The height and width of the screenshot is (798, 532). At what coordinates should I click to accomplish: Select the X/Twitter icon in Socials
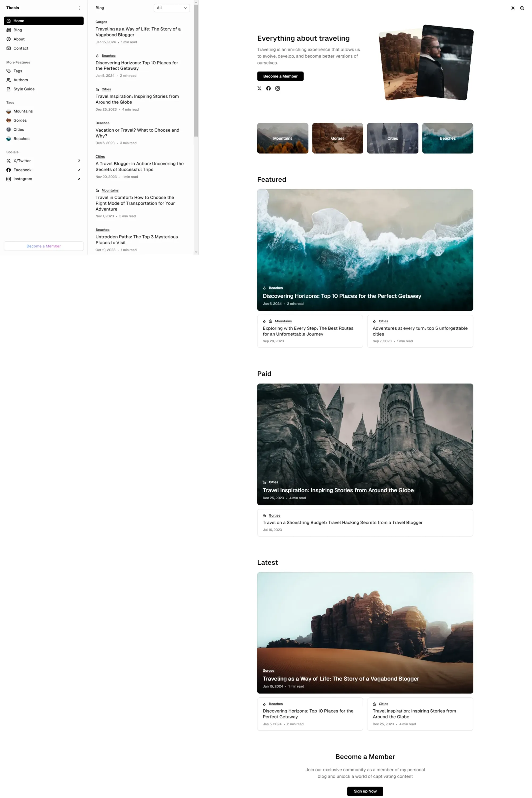9,160
